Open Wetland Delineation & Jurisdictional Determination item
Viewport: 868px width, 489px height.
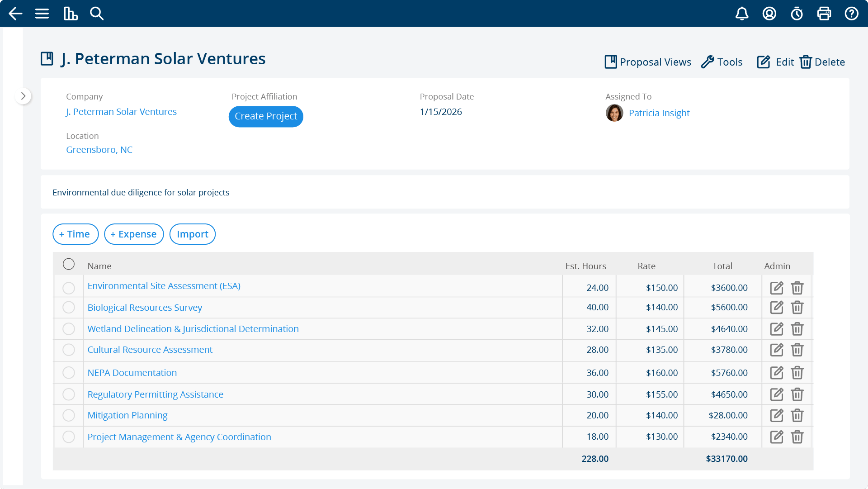(x=193, y=329)
